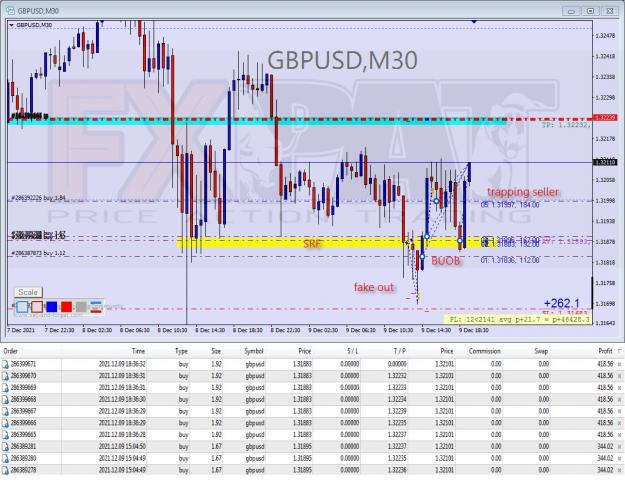
Task: Click the document icon of order 286399669
Action: [x=5, y=388]
